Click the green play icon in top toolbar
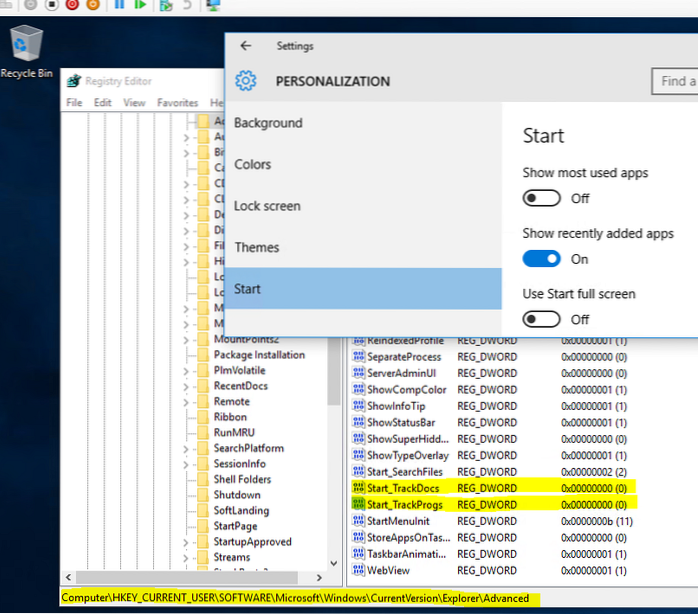Screen dimensions: 698x614 point(140,6)
